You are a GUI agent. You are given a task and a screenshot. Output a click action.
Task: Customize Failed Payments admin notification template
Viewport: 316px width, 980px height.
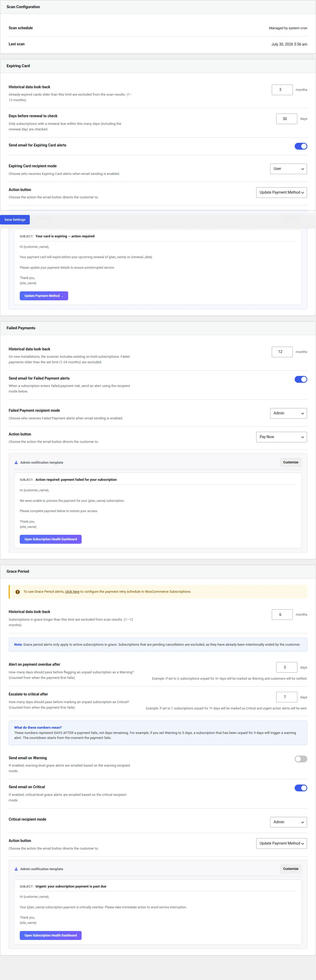point(290,462)
